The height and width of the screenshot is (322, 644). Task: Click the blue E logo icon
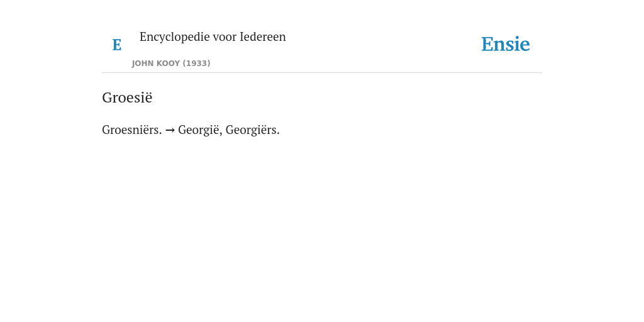tap(116, 45)
